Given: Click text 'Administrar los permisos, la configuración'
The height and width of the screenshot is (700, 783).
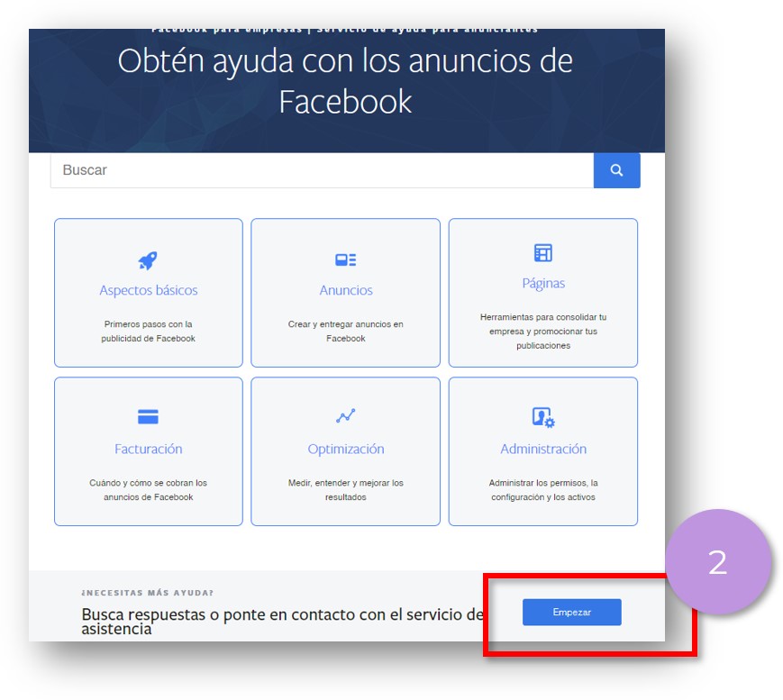Looking at the screenshot, I should pos(543,490).
